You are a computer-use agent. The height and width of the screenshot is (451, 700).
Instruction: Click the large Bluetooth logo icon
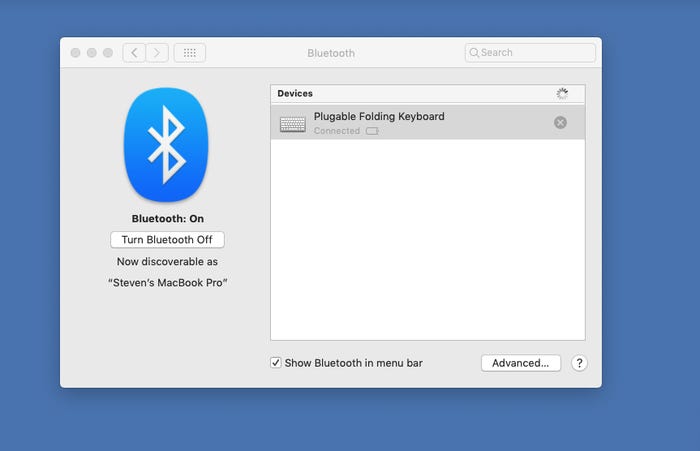point(166,145)
